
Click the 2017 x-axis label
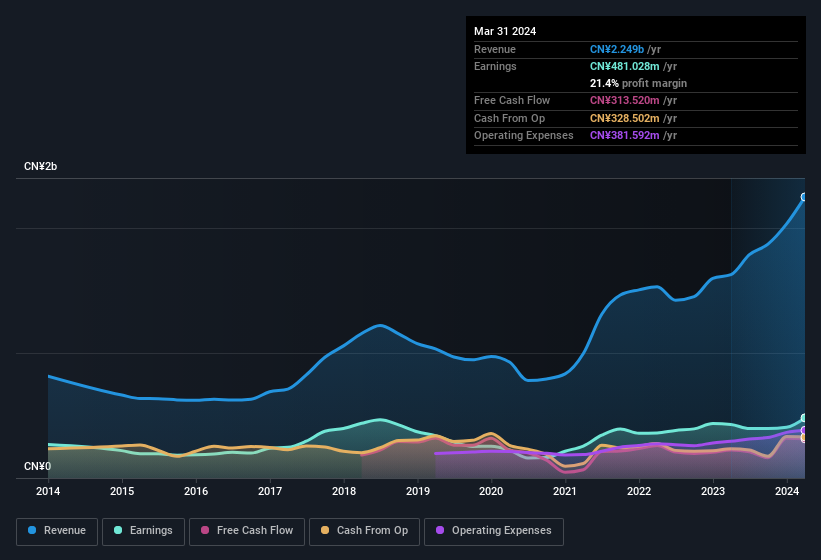click(270, 491)
